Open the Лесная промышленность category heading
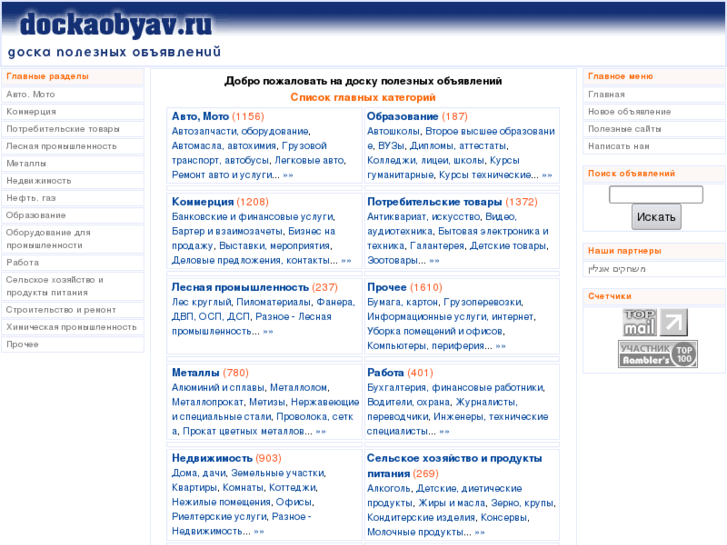Screen dimensions: 727x545 pos(240,287)
